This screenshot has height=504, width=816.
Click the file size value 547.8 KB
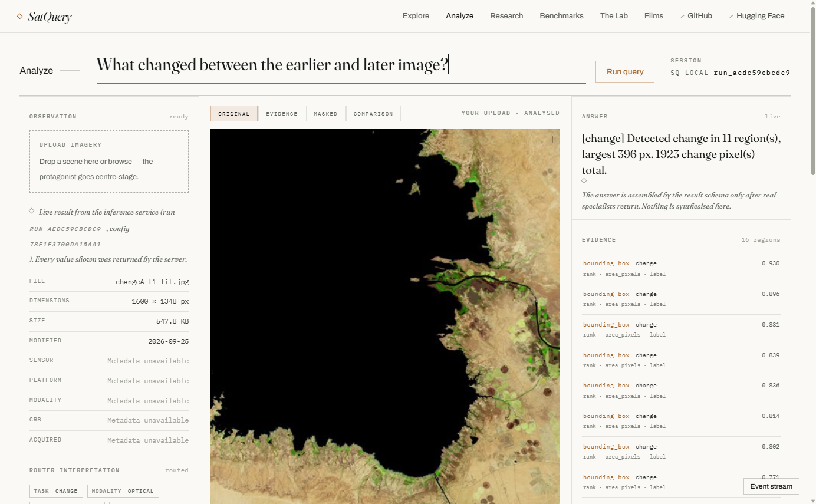click(173, 321)
